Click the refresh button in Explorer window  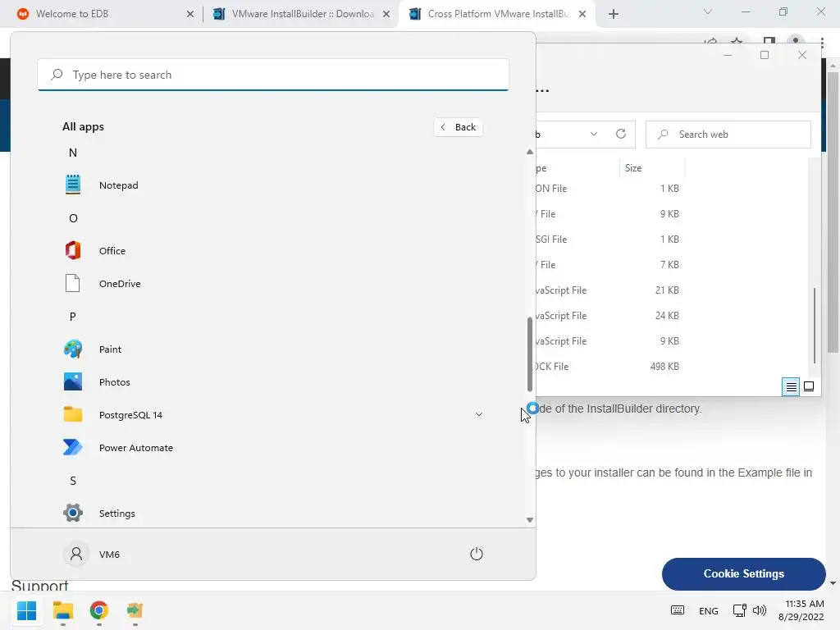(621, 134)
